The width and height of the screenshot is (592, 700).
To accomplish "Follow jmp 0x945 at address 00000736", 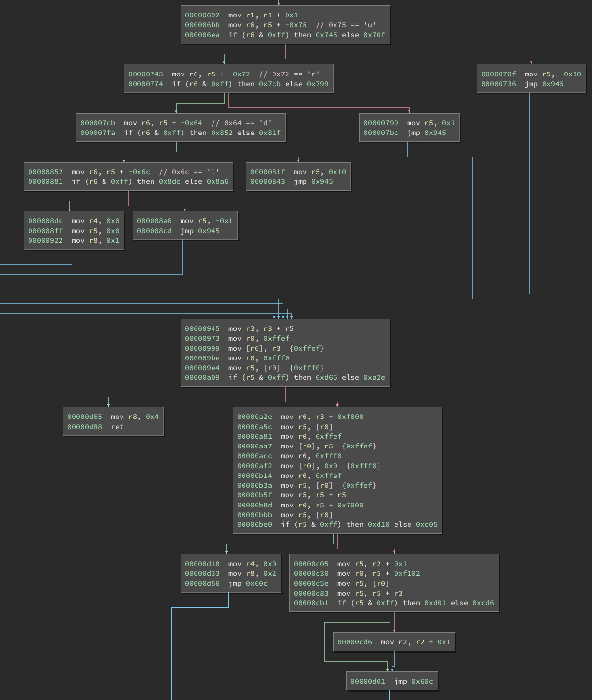I will (544, 84).
